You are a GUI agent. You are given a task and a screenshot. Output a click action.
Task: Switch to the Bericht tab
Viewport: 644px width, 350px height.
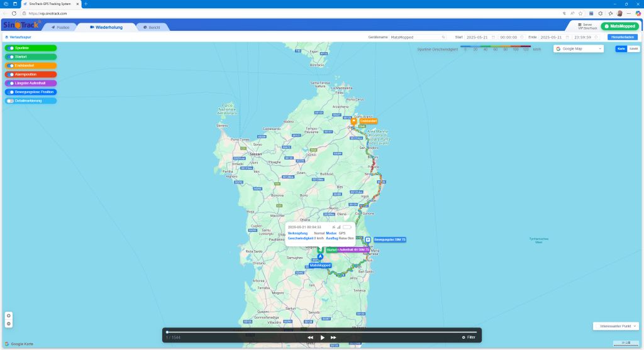pos(151,27)
